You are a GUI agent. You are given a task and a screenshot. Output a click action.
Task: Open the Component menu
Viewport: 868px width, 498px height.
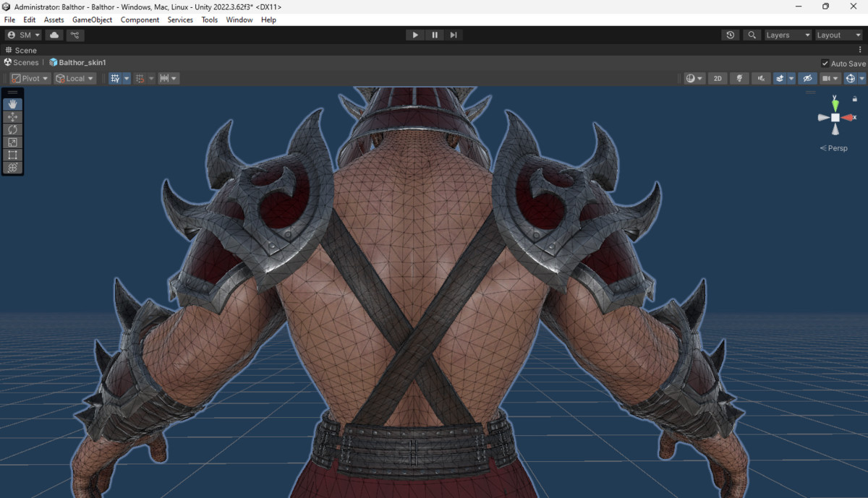click(140, 20)
